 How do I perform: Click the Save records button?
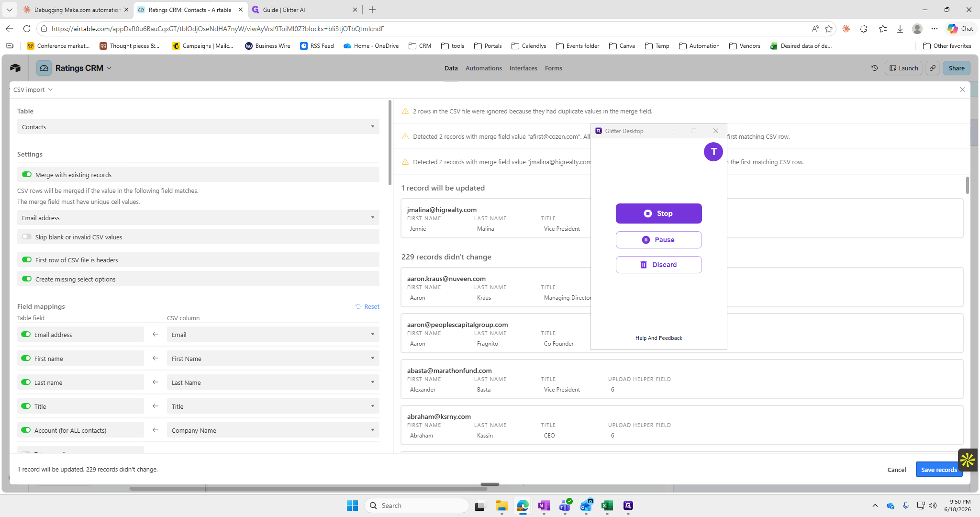[x=939, y=470]
